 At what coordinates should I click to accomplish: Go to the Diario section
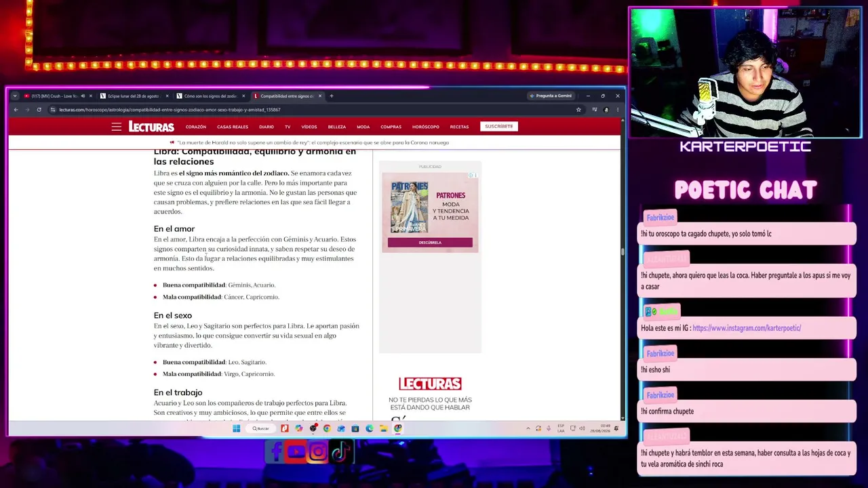267,127
